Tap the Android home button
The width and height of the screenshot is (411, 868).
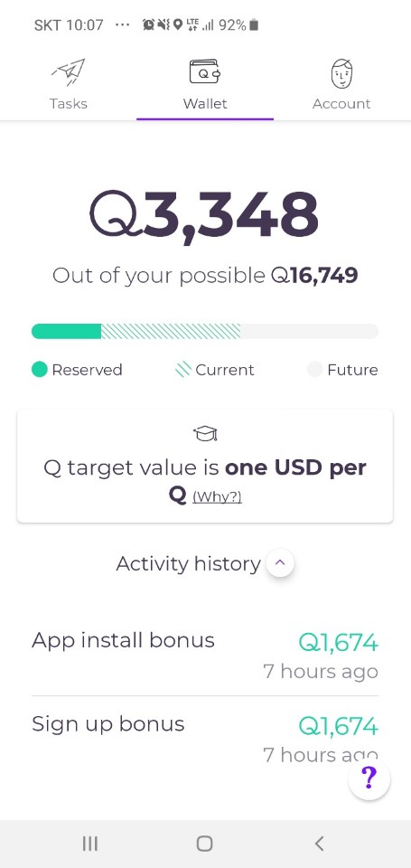pyautogui.click(x=205, y=843)
